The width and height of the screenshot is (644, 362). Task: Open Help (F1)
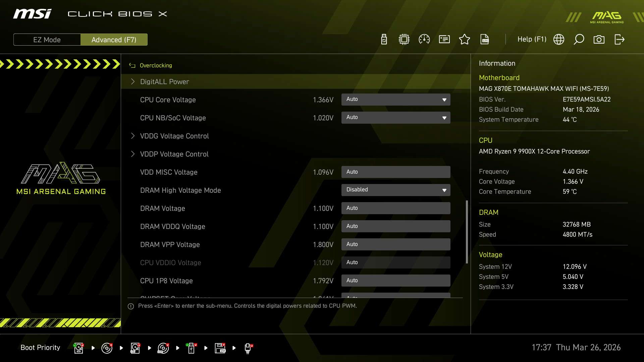click(532, 39)
